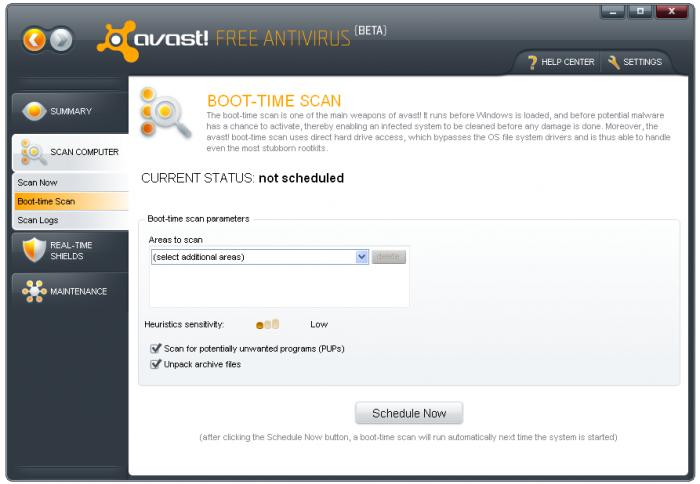Click the grey forward arrow button
This screenshot has height=484, width=700.
click(61, 40)
